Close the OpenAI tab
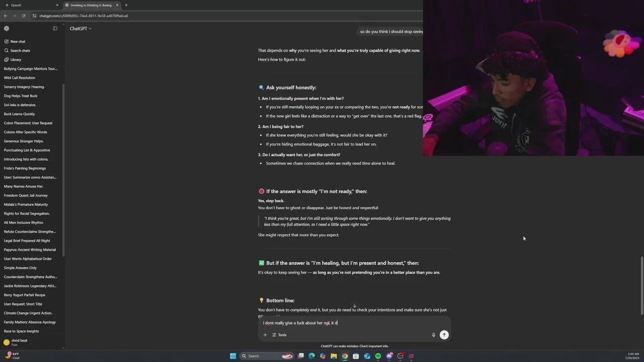 point(57,5)
